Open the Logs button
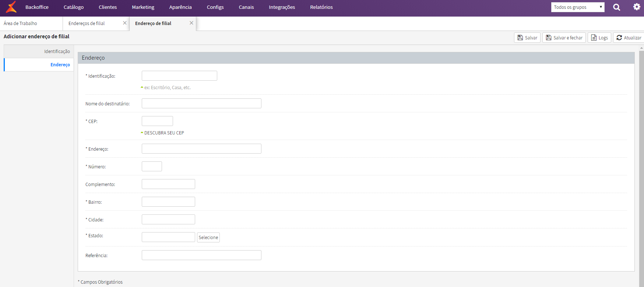The width and height of the screenshot is (644, 287). point(599,38)
